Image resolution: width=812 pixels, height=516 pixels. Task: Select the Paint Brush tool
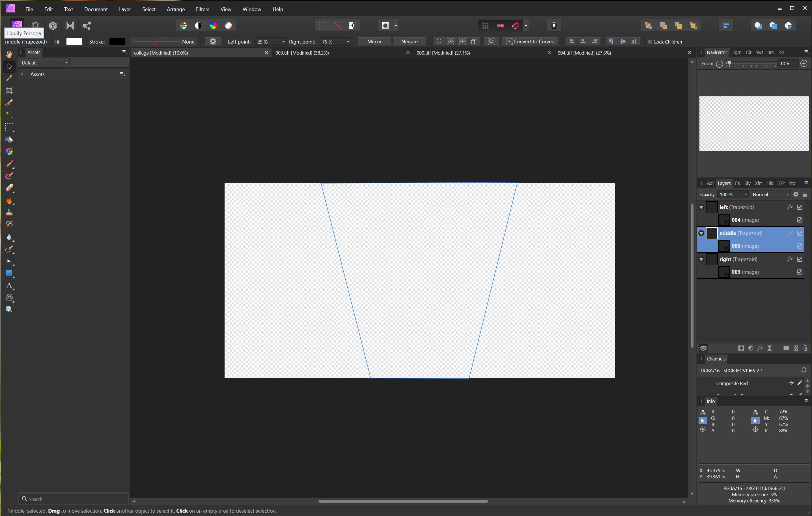(9, 164)
